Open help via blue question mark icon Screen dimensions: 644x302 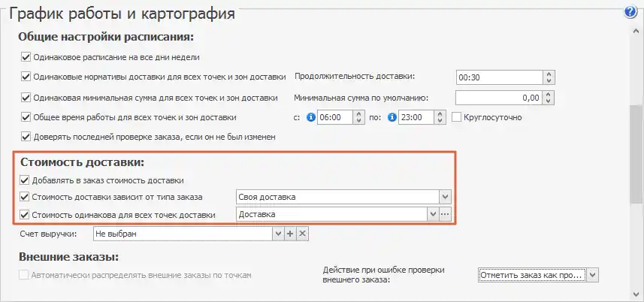630,12
